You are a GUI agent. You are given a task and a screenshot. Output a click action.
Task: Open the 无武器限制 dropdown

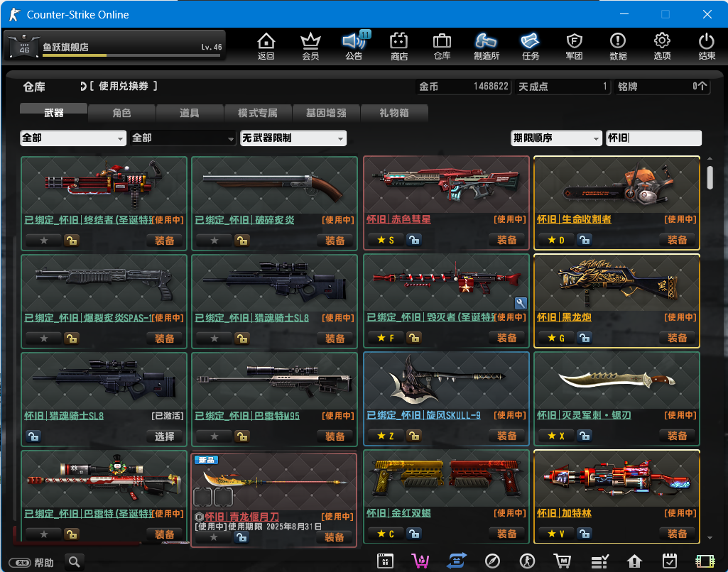(293, 138)
